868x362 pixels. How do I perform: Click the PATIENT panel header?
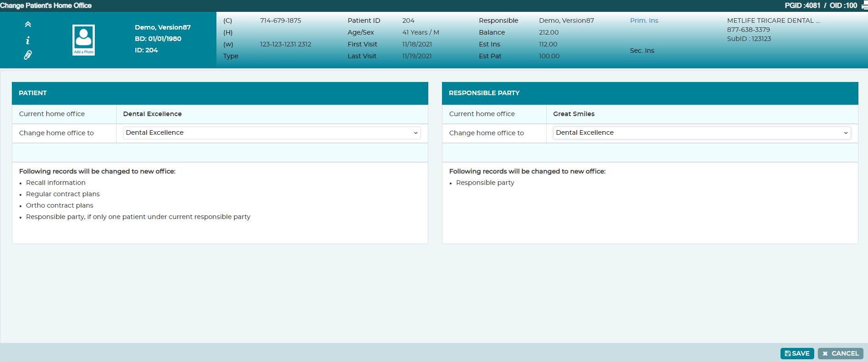(220, 93)
